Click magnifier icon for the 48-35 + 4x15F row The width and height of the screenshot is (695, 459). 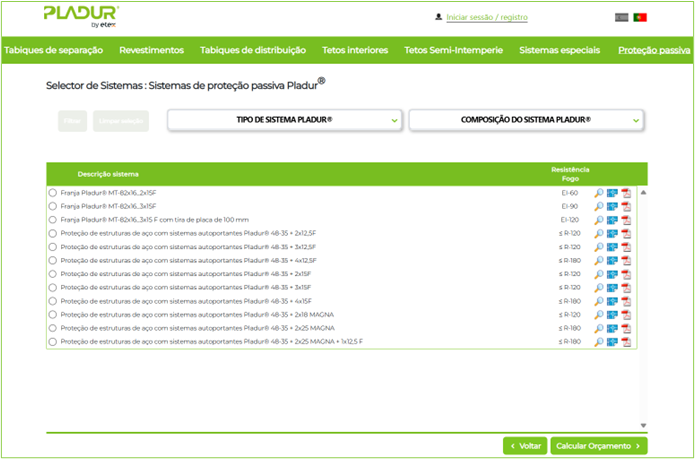pyautogui.click(x=599, y=301)
